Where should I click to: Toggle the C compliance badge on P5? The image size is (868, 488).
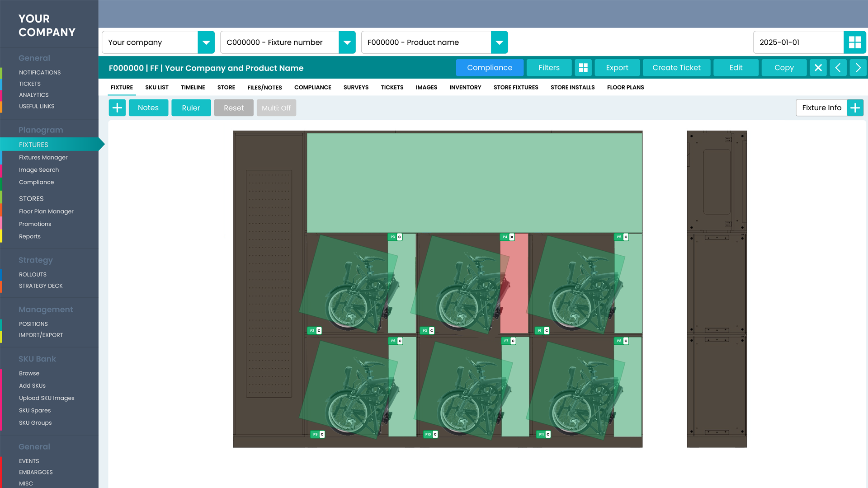pyautogui.click(x=626, y=237)
